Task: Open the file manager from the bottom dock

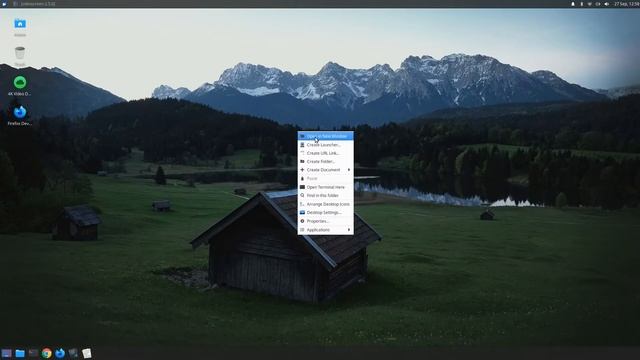Action: (x=20, y=353)
